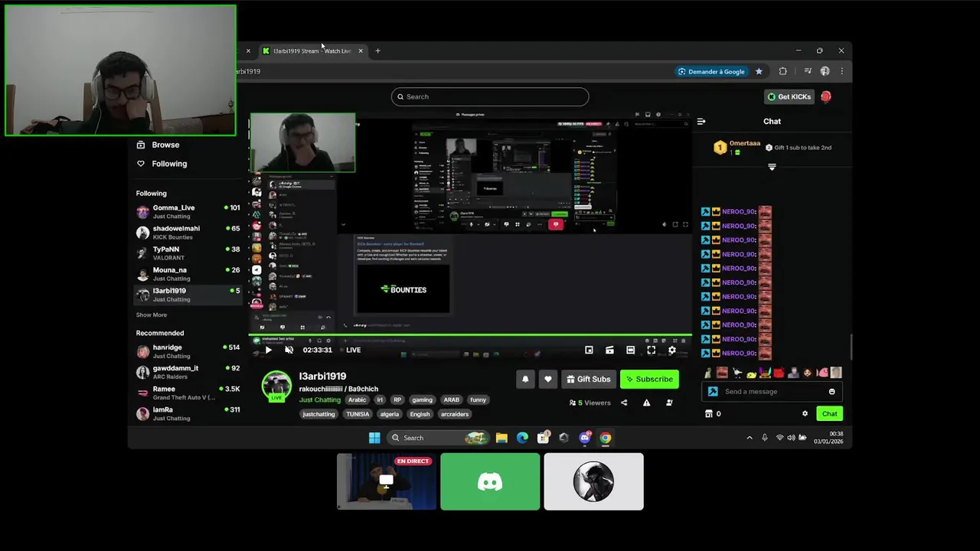This screenshot has height=551, width=980.
Task: Select the Arabic tag
Action: point(358,399)
